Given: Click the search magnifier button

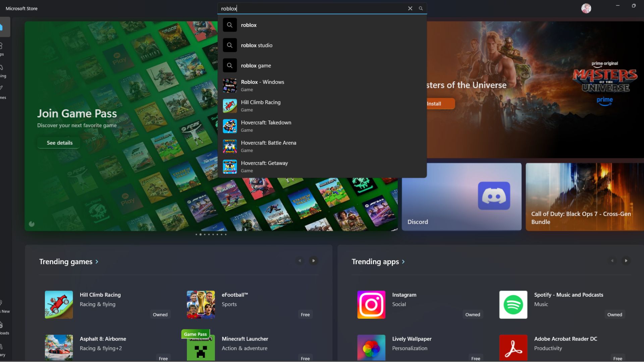Looking at the screenshot, I should click(x=421, y=8).
